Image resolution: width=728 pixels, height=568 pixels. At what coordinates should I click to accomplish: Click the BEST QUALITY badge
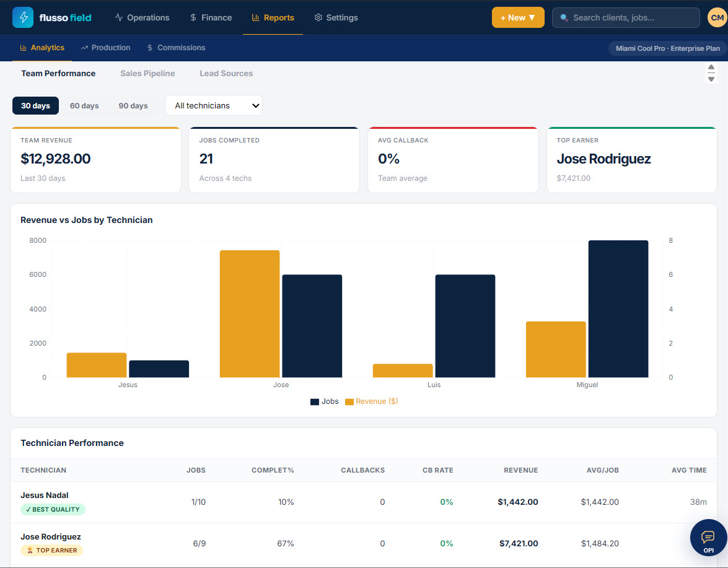click(x=53, y=509)
